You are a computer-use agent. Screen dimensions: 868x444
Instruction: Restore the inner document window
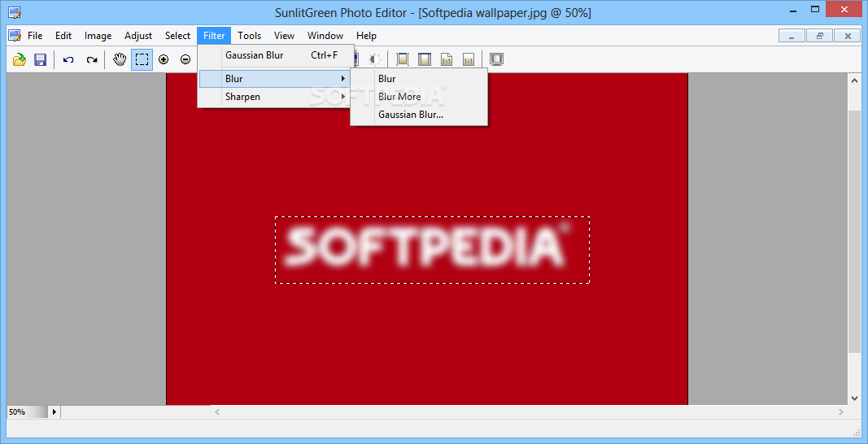[x=819, y=36]
